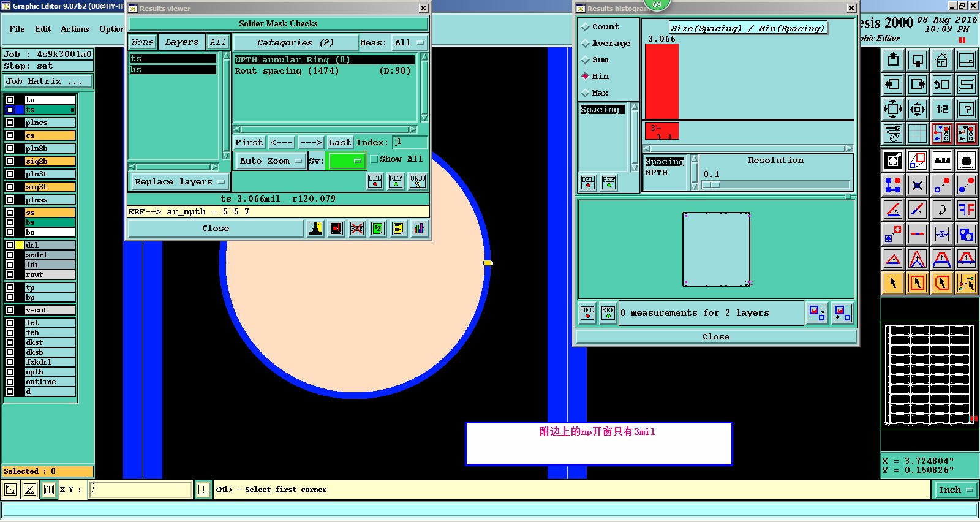Click the Last button

point(339,142)
